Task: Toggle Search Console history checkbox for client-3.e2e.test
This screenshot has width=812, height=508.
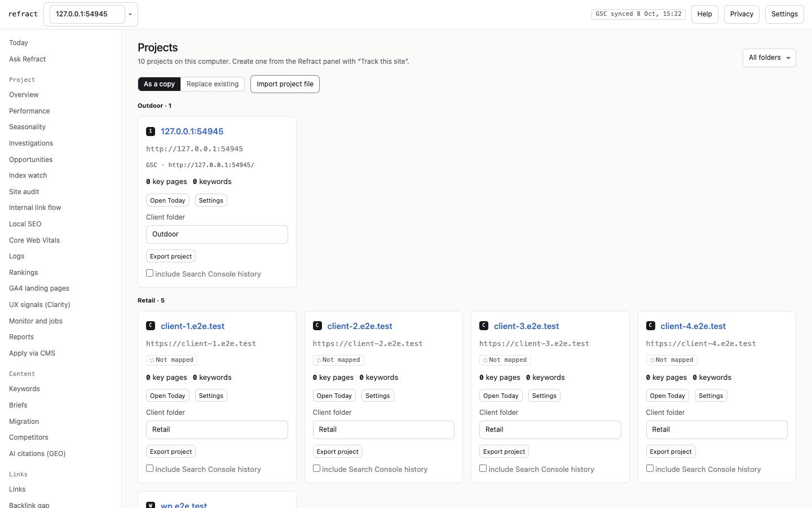Action: tap(483, 468)
